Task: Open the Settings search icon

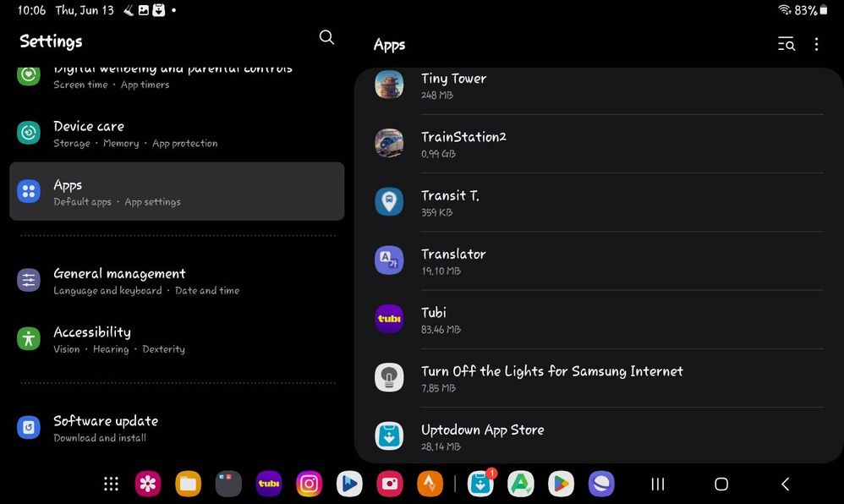Action: click(x=326, y=37)
